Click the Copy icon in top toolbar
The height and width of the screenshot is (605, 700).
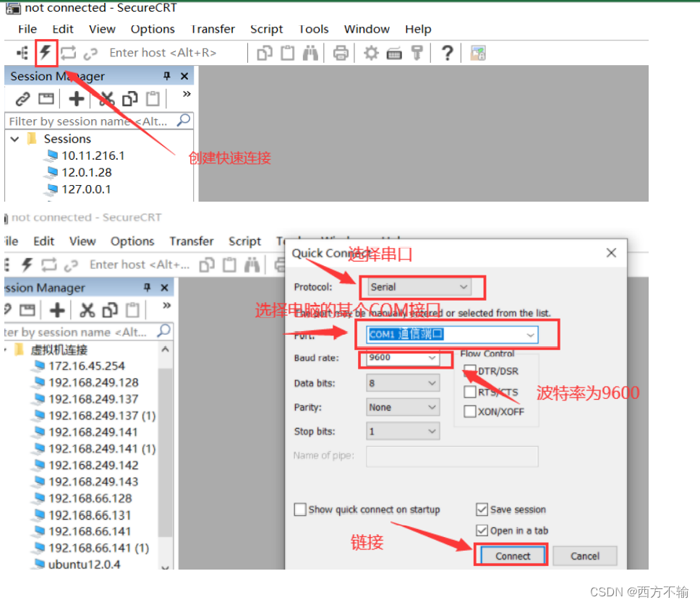(x=265, y=53)
